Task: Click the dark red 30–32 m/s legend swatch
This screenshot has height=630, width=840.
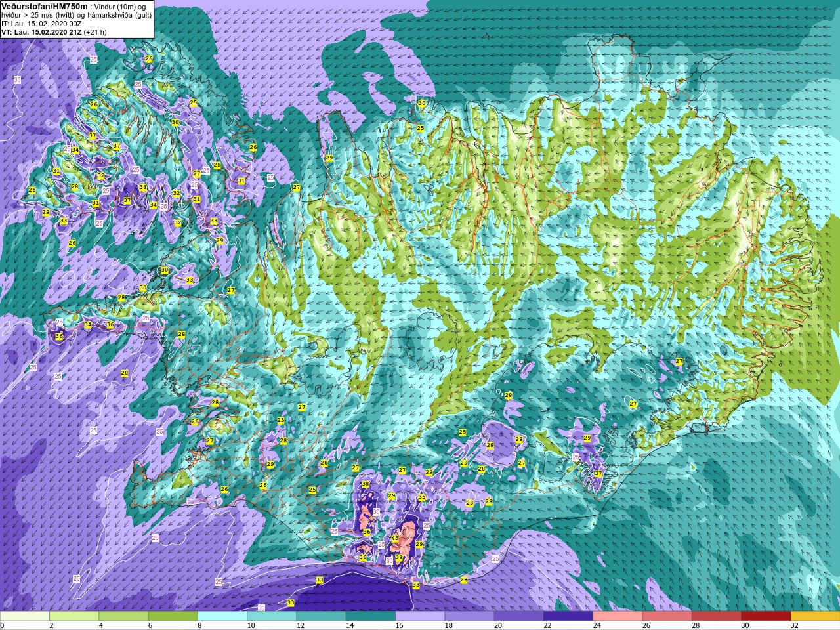Action: click(x=766, y=616)
